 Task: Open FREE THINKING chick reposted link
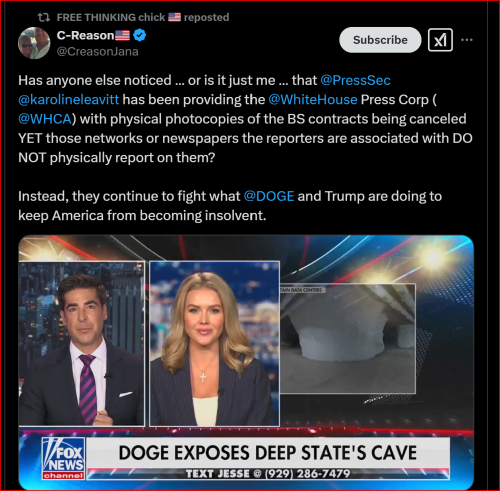tap(143, 17)
